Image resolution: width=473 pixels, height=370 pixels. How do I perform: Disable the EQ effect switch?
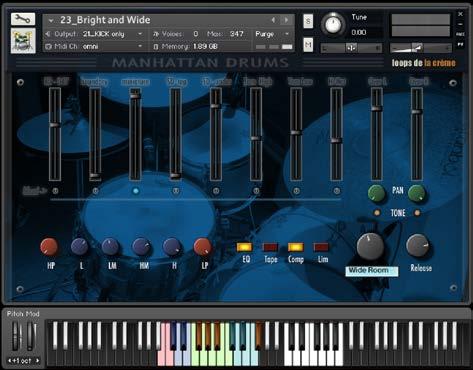(244, 247)
